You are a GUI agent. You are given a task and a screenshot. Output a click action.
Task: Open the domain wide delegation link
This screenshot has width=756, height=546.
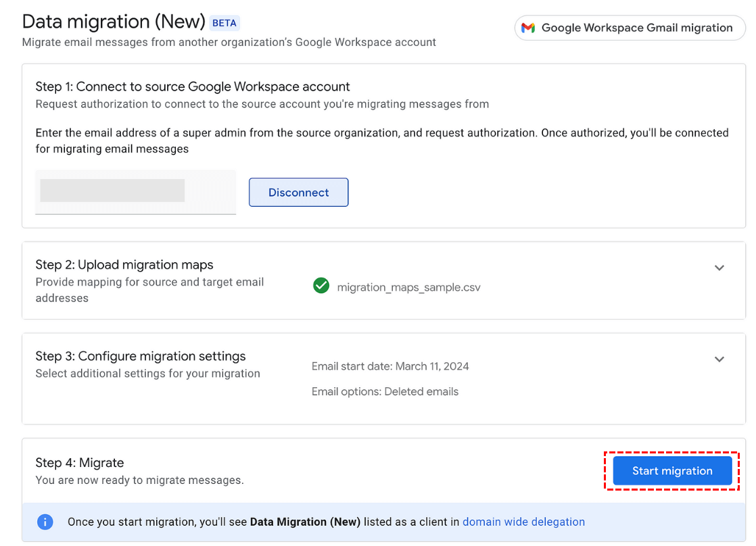coord(523,522)
